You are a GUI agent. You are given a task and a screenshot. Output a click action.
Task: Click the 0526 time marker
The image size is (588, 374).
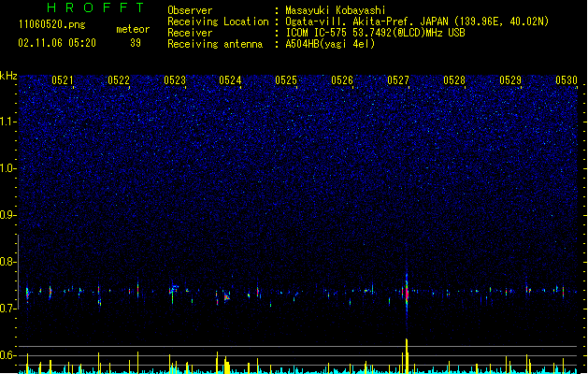pos(342,79)
